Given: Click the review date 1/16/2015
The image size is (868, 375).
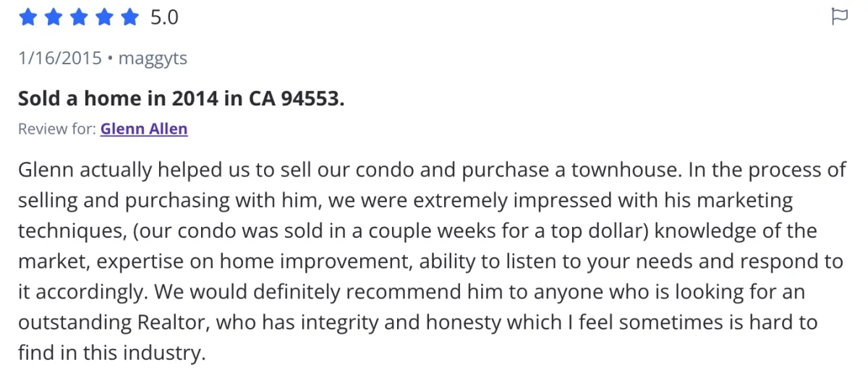Looking at the screenshot, I should click(x=60, y=59).
